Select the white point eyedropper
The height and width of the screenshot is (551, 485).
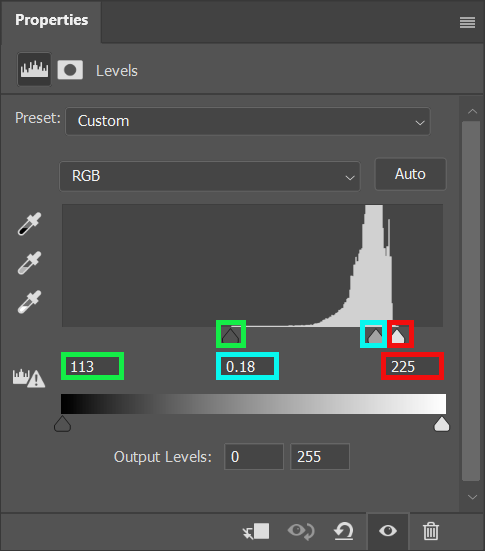(x=30, y=302)
